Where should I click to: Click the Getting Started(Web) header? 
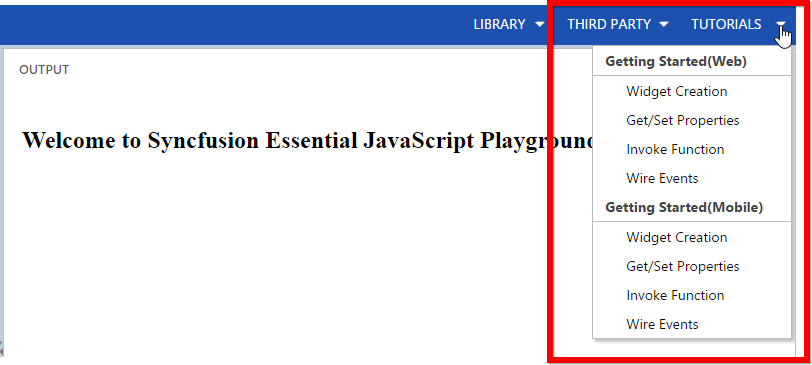coord(676,62)
